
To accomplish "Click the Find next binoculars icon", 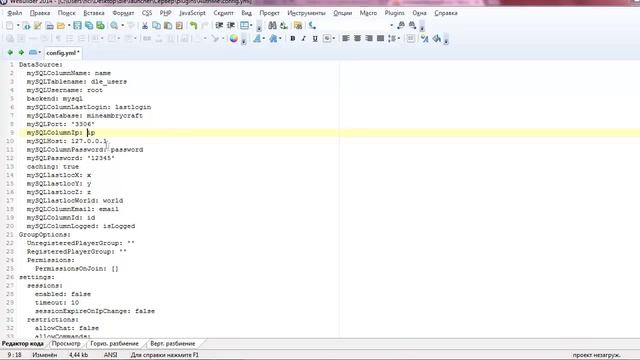I will [412, 26].
